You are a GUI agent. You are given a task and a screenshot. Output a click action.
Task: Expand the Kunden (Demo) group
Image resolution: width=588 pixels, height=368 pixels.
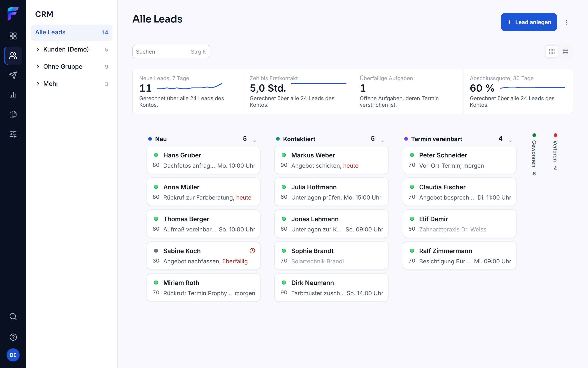point(38,49)
